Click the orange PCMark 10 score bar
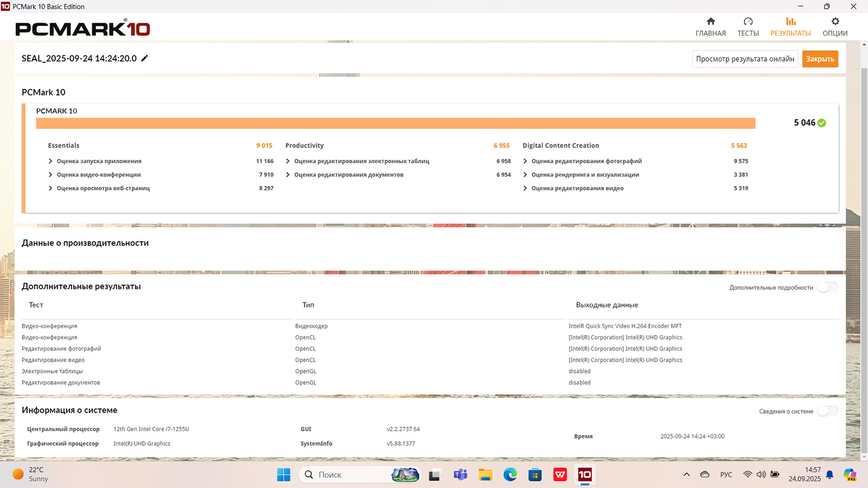 point(395,123)
